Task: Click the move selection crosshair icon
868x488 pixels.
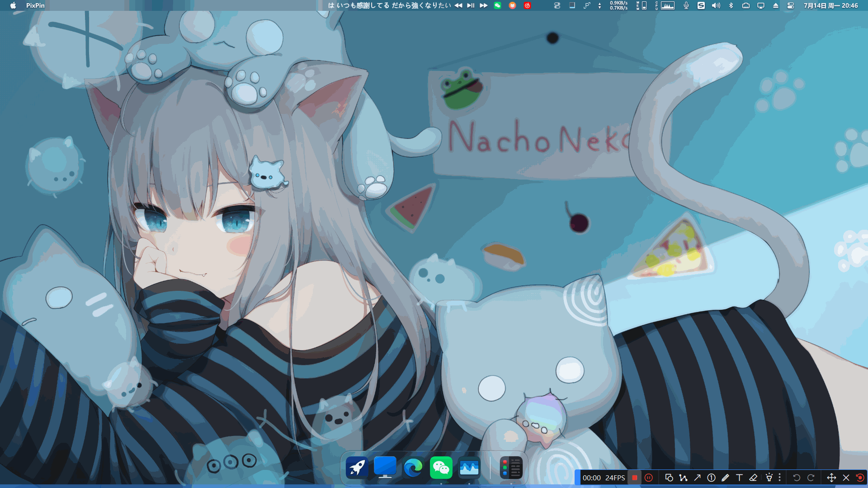Action: [x=831, y=478]
